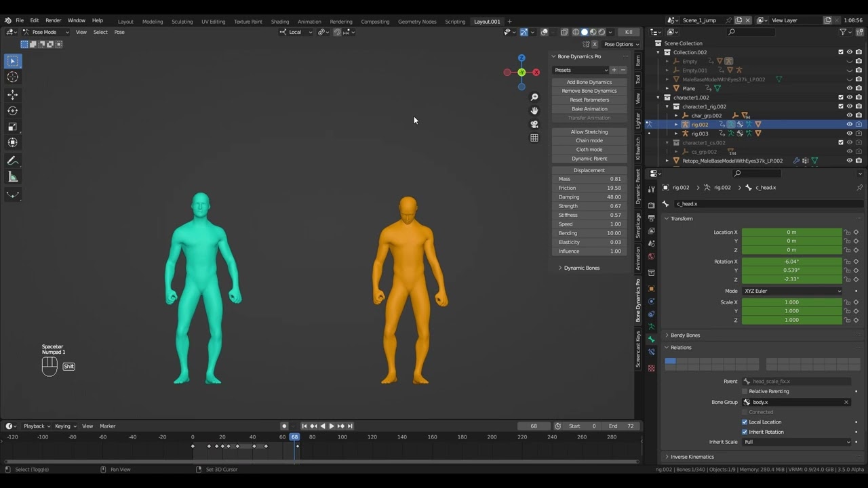Viewport: 868px width, 488px height.
Task: Enable Relative Parenting checkbox
Action: 745,391
